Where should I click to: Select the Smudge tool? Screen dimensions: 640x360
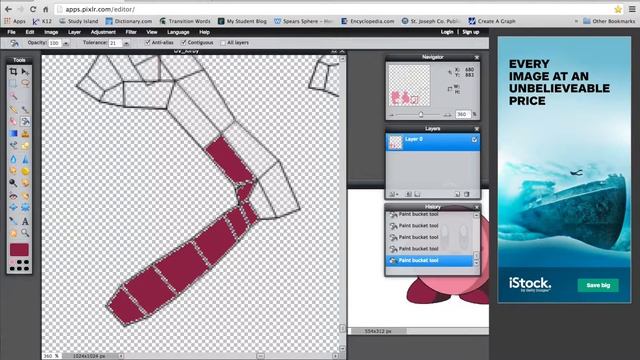13,171
